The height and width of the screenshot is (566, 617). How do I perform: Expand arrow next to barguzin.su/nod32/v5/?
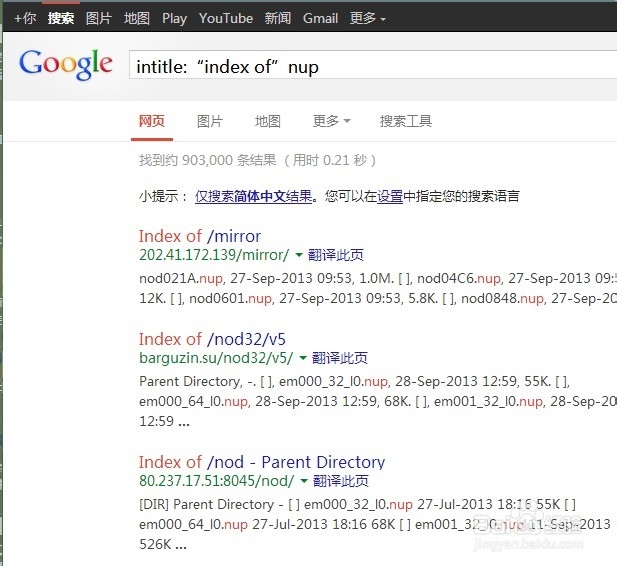pyautogui.click(x=303, y=358)
